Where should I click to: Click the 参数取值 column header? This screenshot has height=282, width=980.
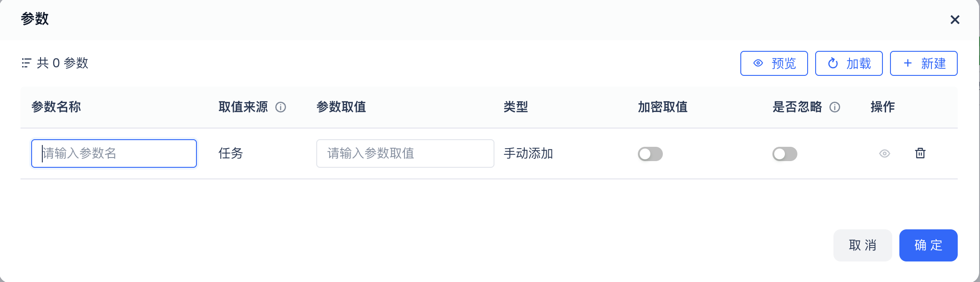point(341,107)
